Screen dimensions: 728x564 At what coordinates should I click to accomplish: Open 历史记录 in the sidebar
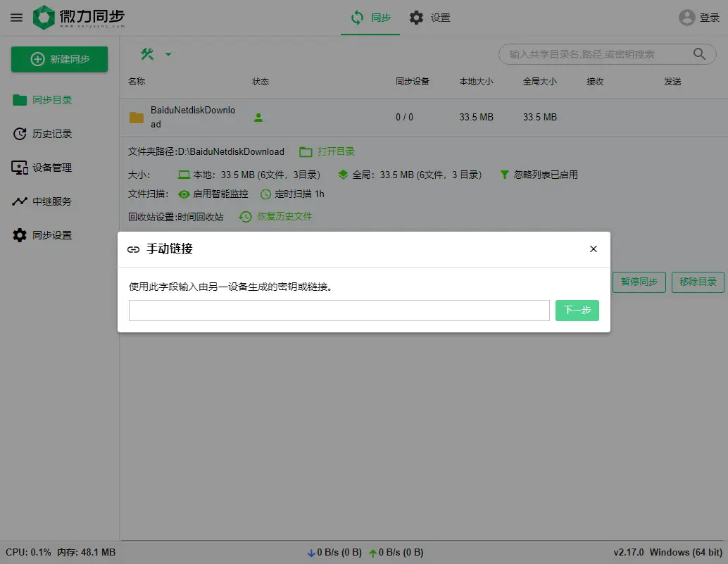pos(52,134)
